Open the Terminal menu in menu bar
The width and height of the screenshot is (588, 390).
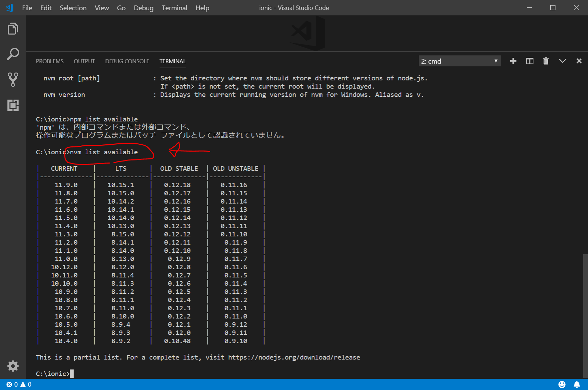tap(174, 8)
